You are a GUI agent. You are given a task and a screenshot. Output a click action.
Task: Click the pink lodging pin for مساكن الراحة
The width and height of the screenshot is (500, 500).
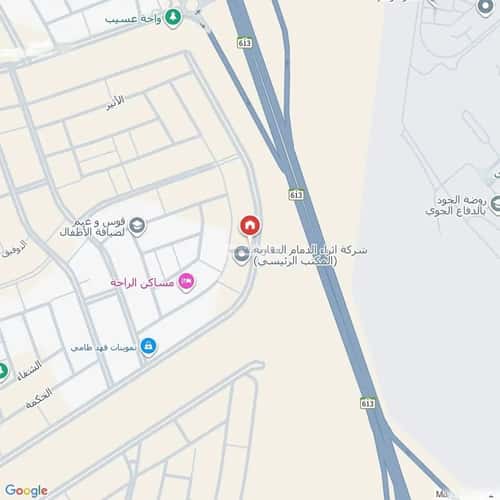[x=186, y=282]
